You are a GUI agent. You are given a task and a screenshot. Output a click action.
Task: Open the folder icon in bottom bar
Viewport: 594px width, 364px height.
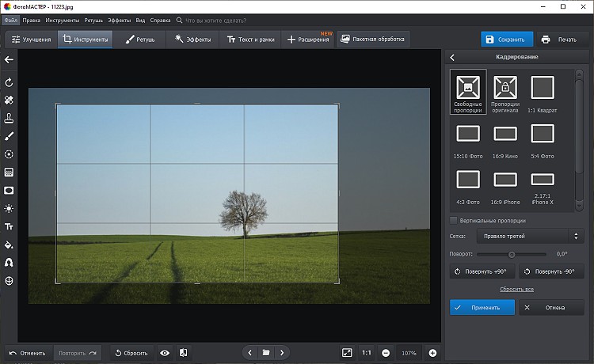(266, 352)
